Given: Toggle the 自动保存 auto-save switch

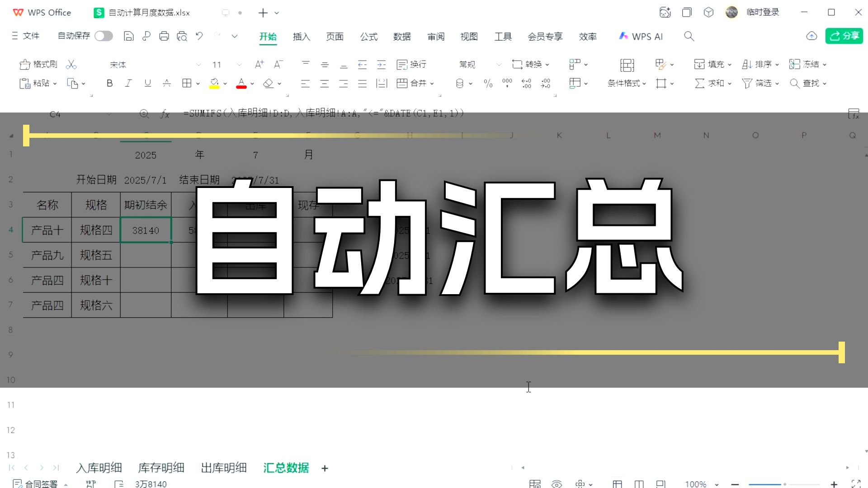Looking at the screenshot, I should click(104, 36).
